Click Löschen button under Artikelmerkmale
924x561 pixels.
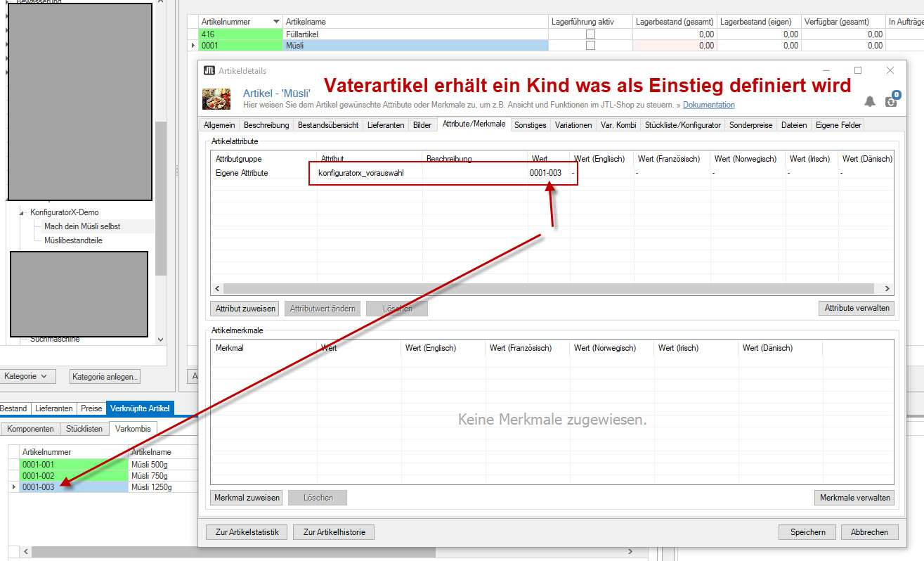[x=318, y=497]
